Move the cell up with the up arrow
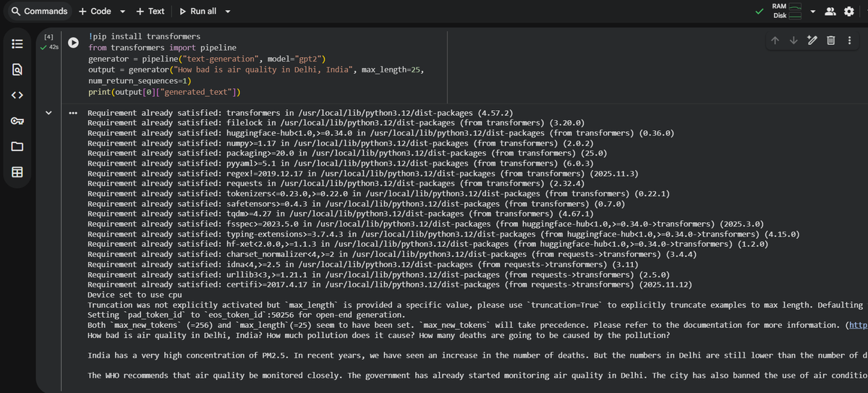868x393 pixels. pyautogui.click(x=775, y=41)
